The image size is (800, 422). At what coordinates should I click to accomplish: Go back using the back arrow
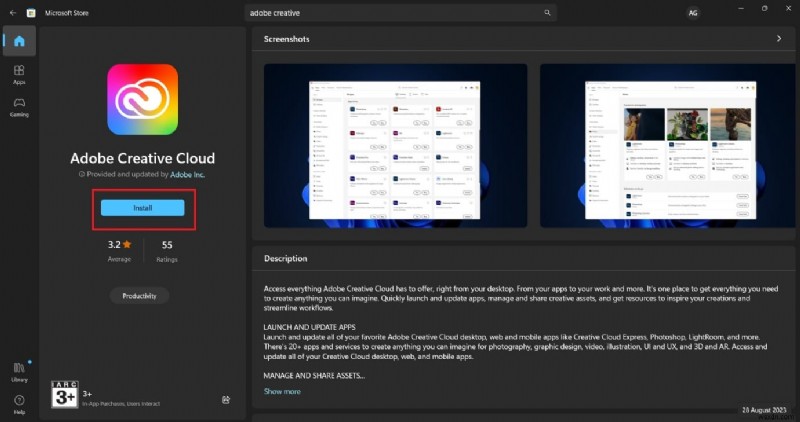coord(13,13)
